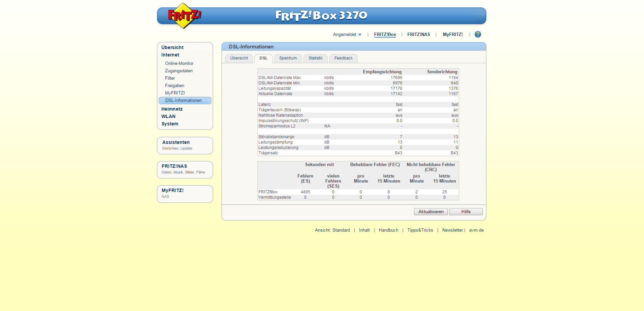Click the Empfangsrichtung column header
Viewport: 644px width, 311px height.
click(382, 72)
